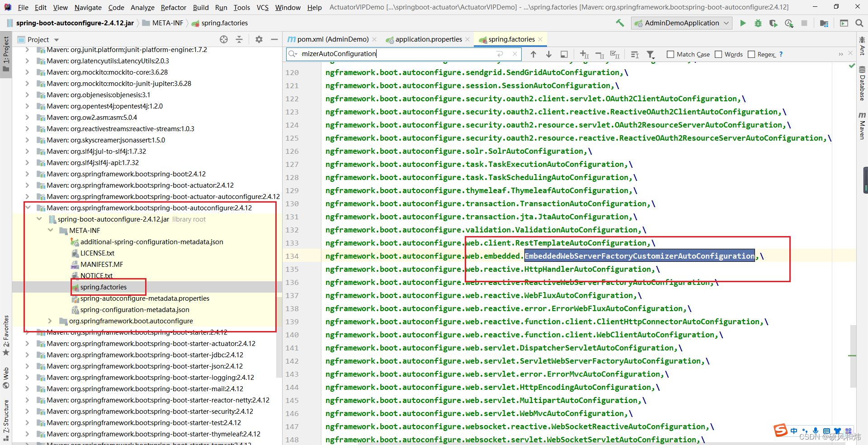Collapse the META-INF folder
Image resolution: width=868 pixels, height=445 pixels.
50,230
